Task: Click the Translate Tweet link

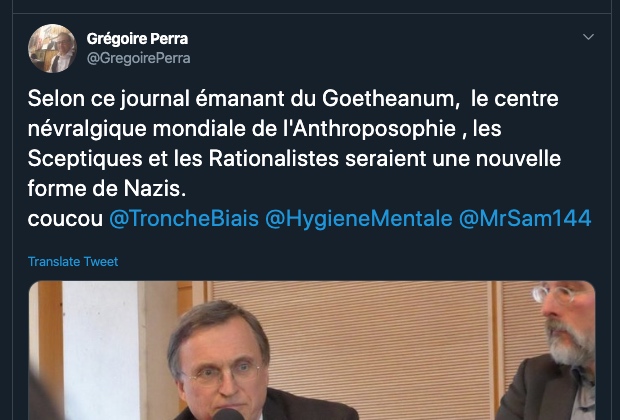Action: pyautogui.click(x=73, y=262)
